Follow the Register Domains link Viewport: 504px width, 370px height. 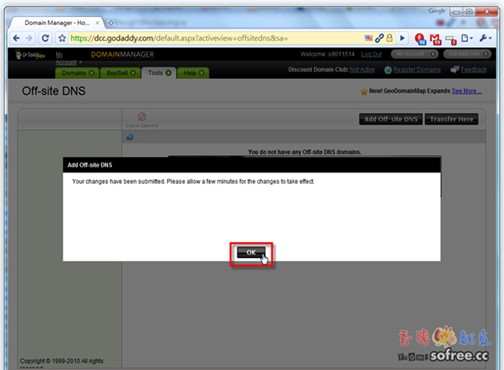tap(417, 70)
